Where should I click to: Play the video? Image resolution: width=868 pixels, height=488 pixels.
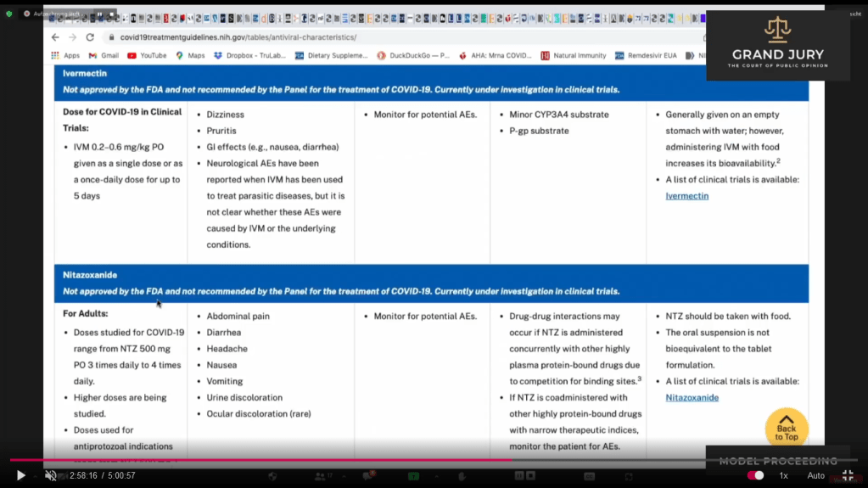20,476
